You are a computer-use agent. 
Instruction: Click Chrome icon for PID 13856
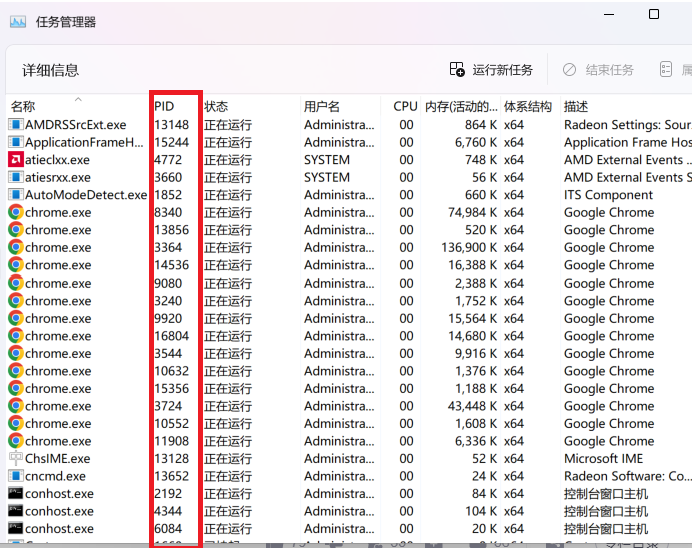coord(16,230)
